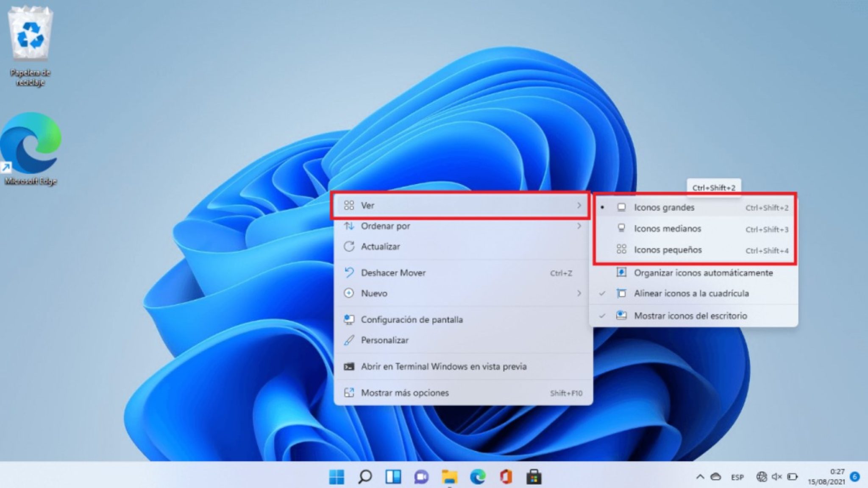Click the Terminal icon in menu

(349, 366)
